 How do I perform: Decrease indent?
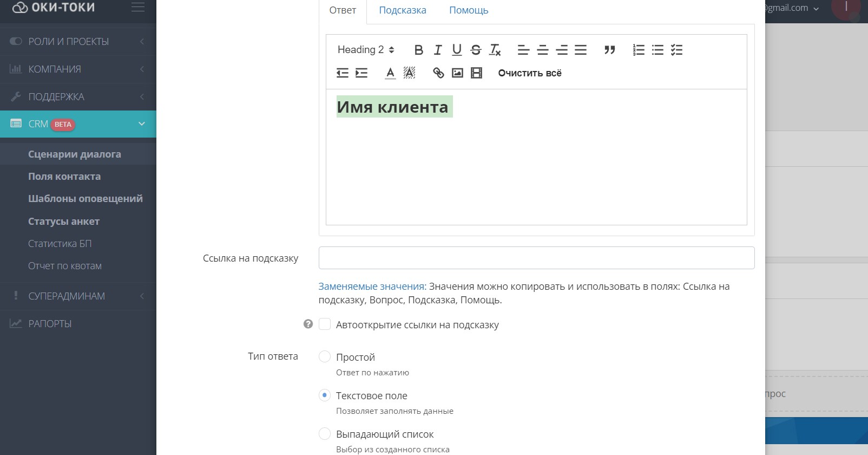tap(343, 73)
